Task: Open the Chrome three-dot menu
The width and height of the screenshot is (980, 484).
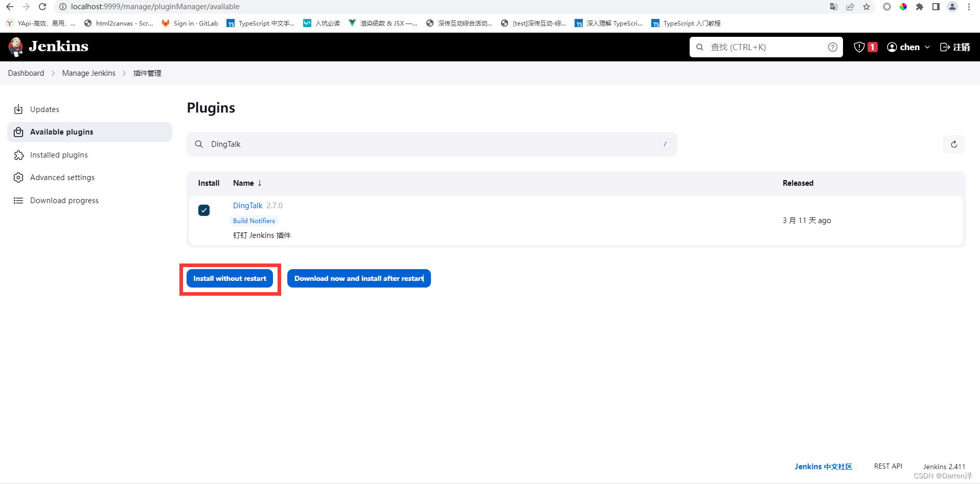Action: tap(969, 7)
